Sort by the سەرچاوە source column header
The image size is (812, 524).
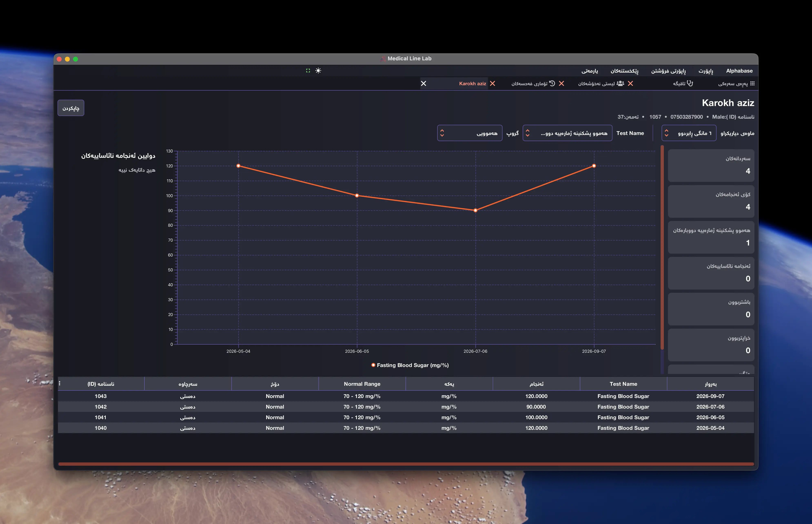click(x=187, y=384)
